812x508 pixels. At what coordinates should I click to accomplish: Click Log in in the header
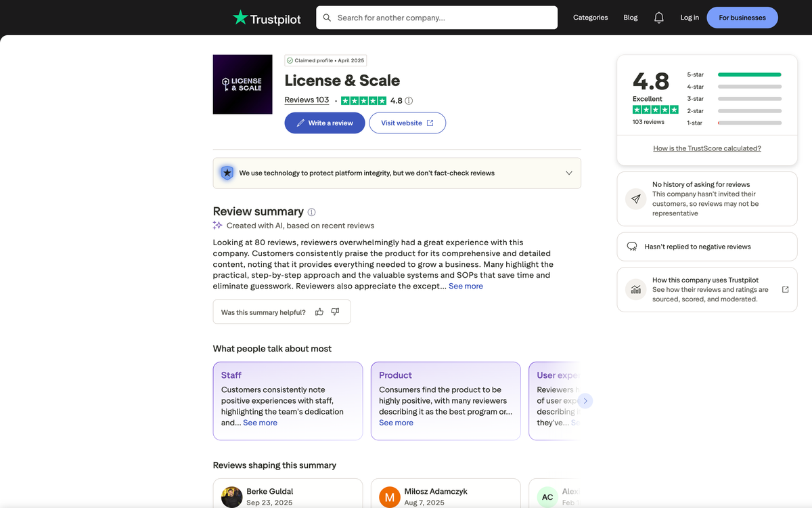690,18
